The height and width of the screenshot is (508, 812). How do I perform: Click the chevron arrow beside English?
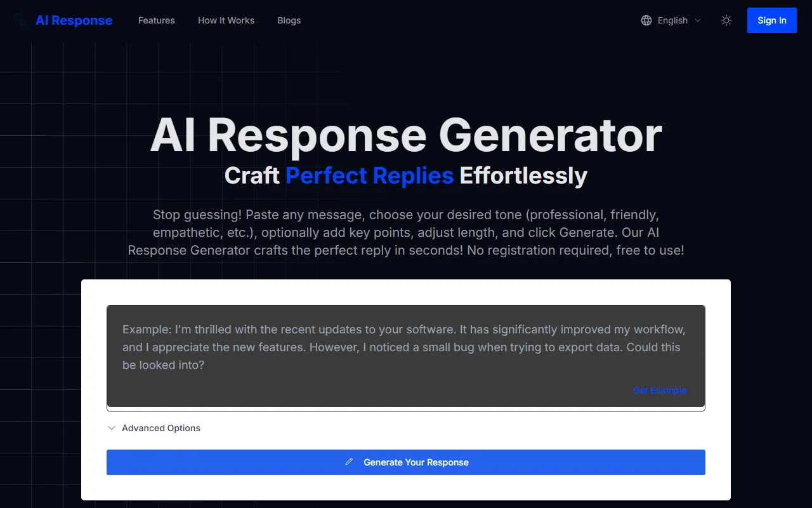coord(698,20)
